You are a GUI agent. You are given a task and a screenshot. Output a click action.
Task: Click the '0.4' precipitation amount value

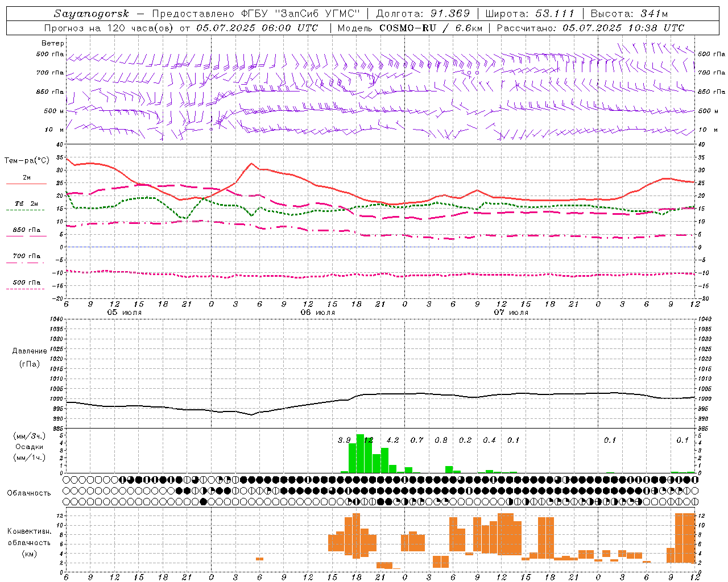click(489, 440)
